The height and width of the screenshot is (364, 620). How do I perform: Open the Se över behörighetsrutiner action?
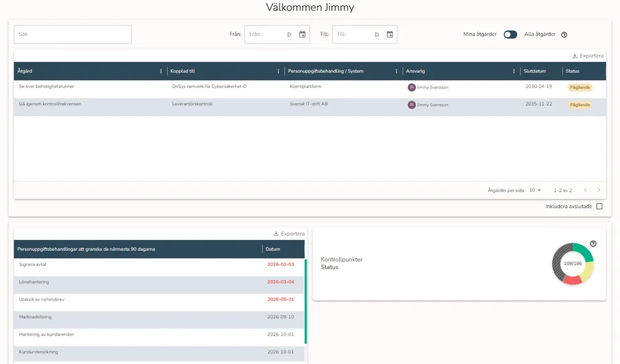pyautogui.click(x=46, y=86)
